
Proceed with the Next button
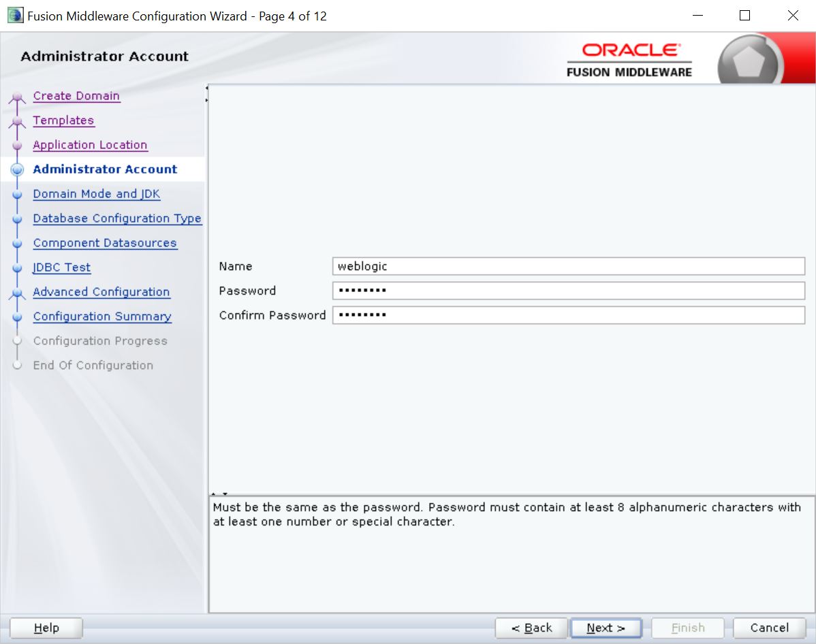tap(606, 628)
